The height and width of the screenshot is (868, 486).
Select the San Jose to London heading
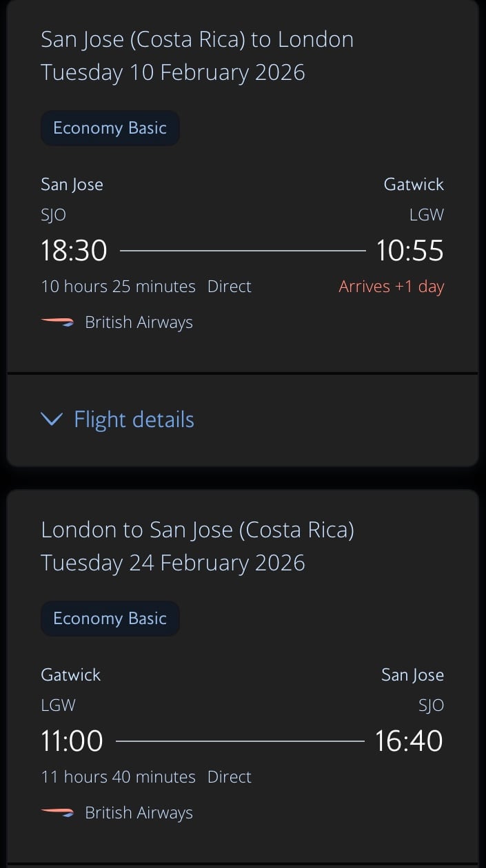[x=197, y=39]
